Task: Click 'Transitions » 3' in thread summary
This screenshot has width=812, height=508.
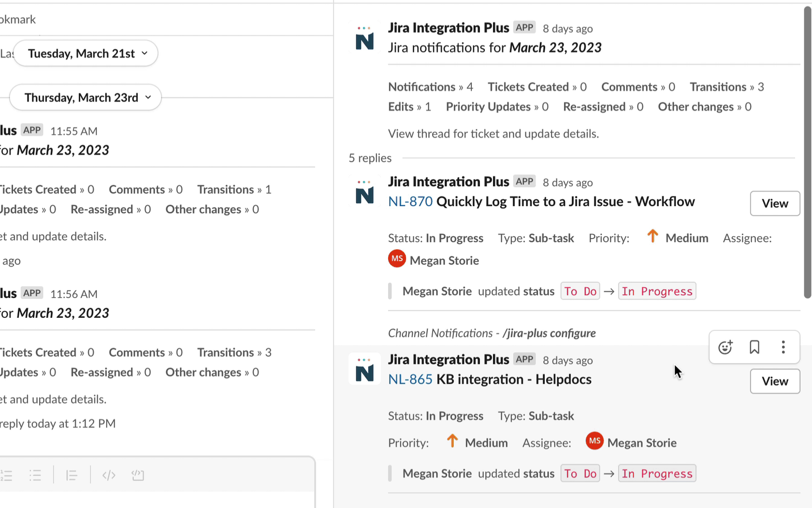Action: coord(727,87)
